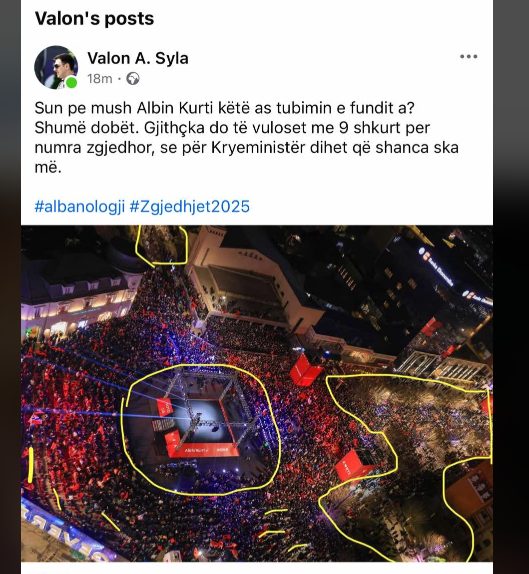529x574 pixels.
Task: Click the small yellow outline at the photo's top
Action: 161,245
